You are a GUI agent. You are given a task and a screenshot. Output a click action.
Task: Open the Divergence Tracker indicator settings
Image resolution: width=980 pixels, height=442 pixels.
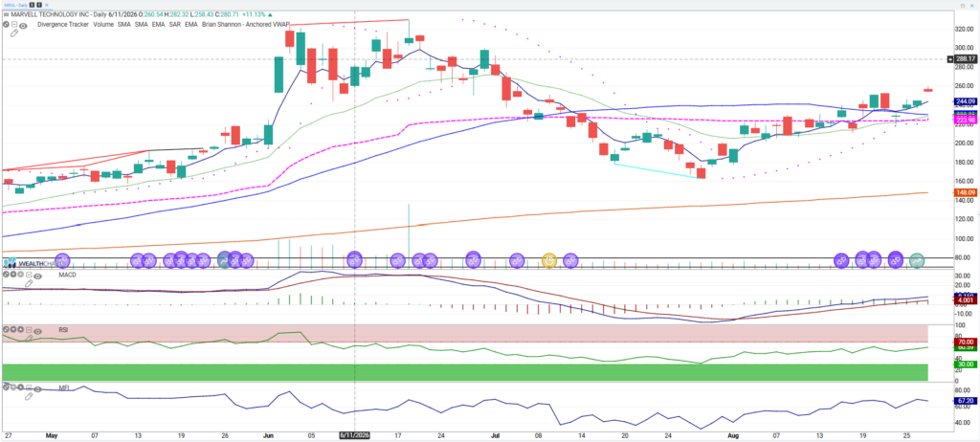[62, 24]
